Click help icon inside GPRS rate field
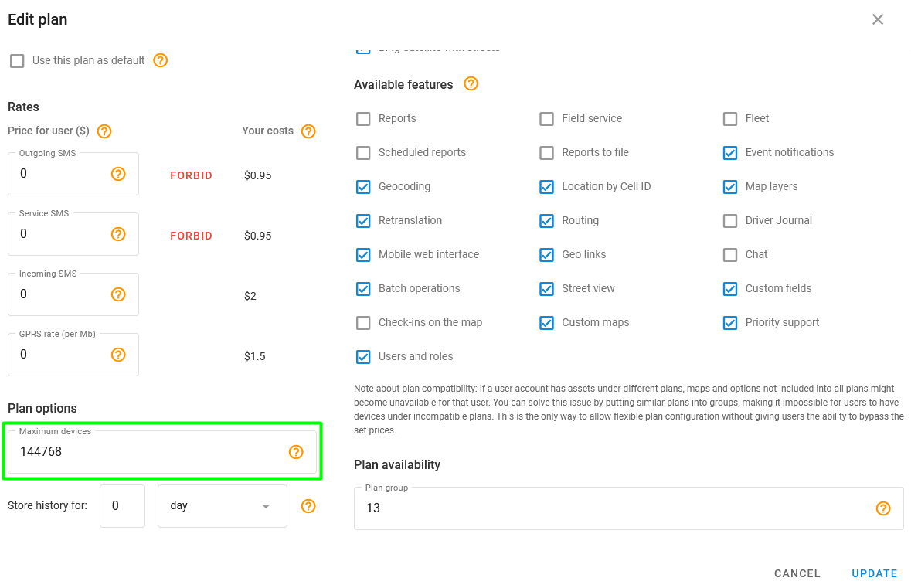This screenshot has height=588, width=911. [x=118, y=355]
